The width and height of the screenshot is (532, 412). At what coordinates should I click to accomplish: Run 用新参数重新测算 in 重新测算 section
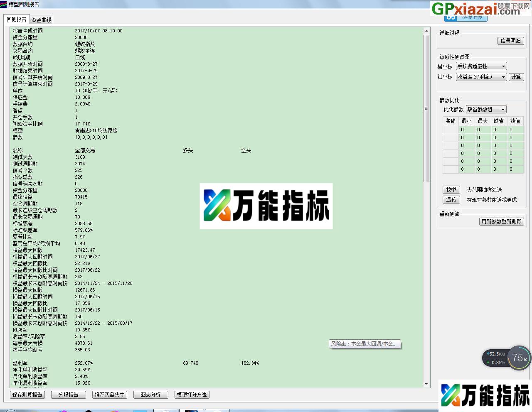[501, 221]
